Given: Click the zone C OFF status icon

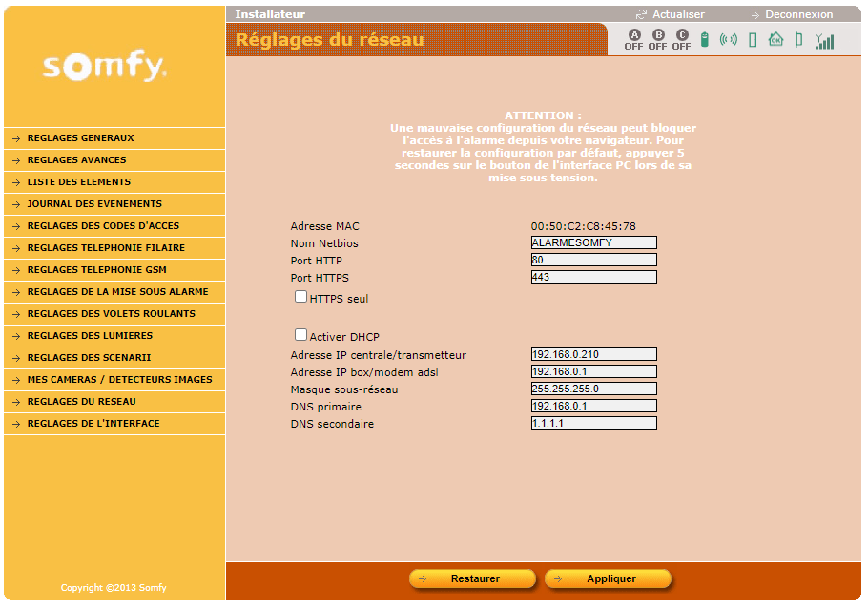Looking at the screenshot, I should click(681, 40).
